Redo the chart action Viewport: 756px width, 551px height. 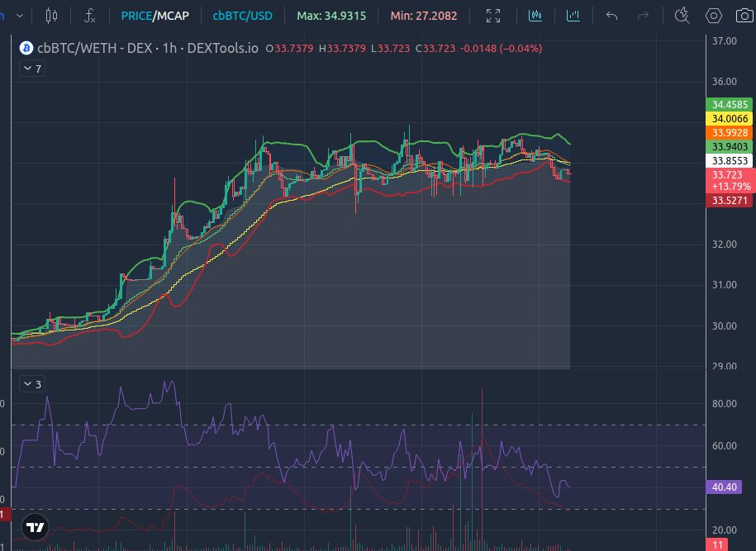point(643,16)
